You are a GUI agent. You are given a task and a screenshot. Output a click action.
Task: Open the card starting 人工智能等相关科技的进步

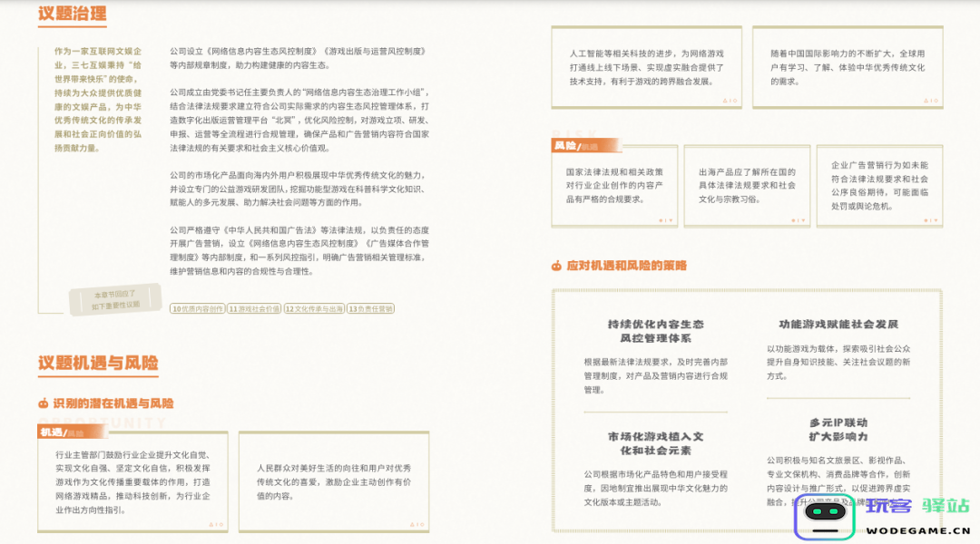(x=647, y=67)
